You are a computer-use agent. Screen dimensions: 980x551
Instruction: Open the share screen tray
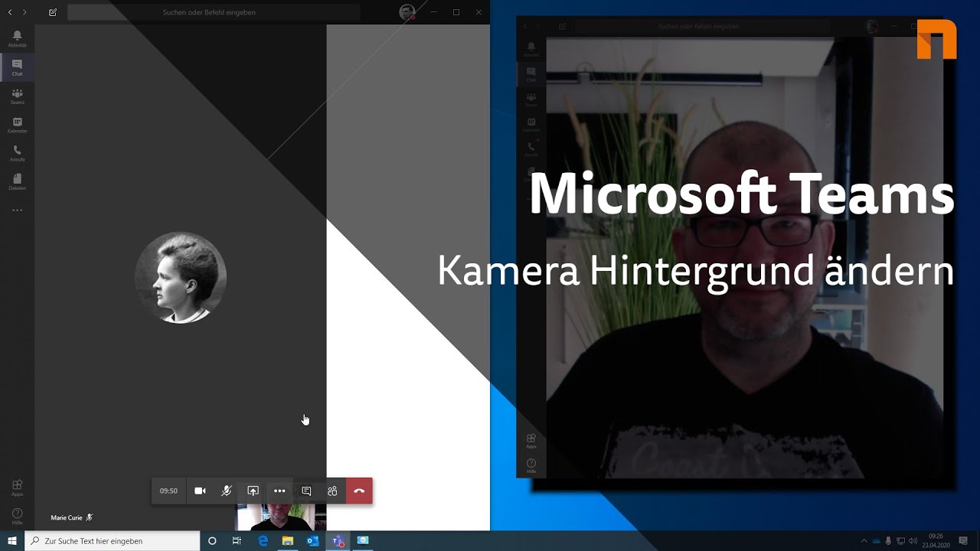253,491
